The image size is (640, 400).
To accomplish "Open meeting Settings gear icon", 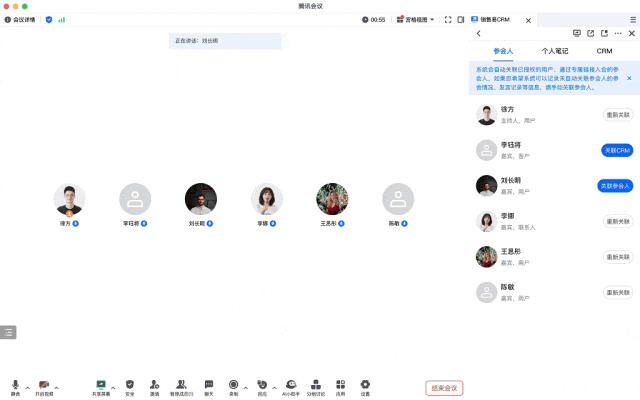I will (x=365, y=386).
